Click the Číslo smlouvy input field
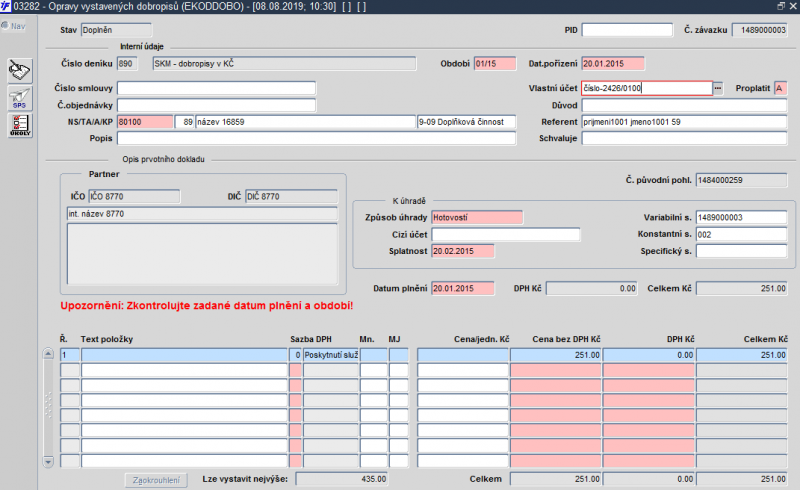 (216, 88)
